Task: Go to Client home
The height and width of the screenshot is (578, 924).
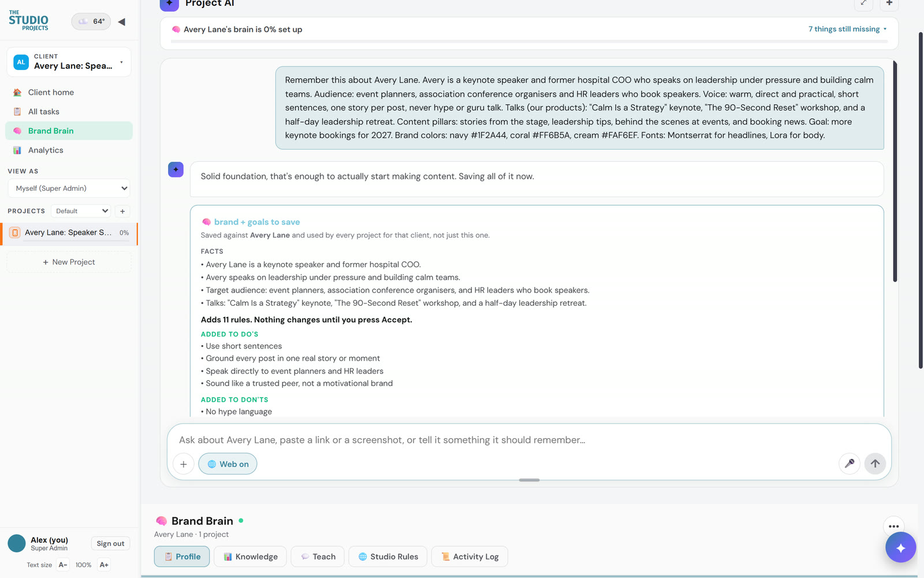Action: pyautogui.click(x=69, y=92)
